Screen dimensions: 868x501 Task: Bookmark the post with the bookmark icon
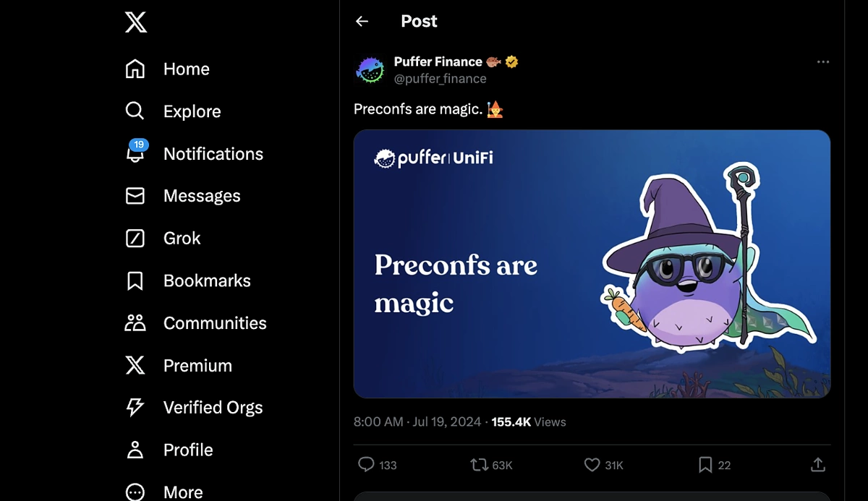705,464
